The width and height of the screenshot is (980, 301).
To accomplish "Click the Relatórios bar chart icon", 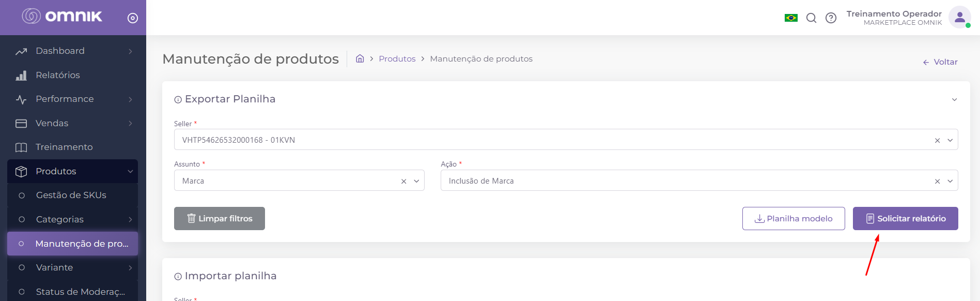I will (21, 76).
